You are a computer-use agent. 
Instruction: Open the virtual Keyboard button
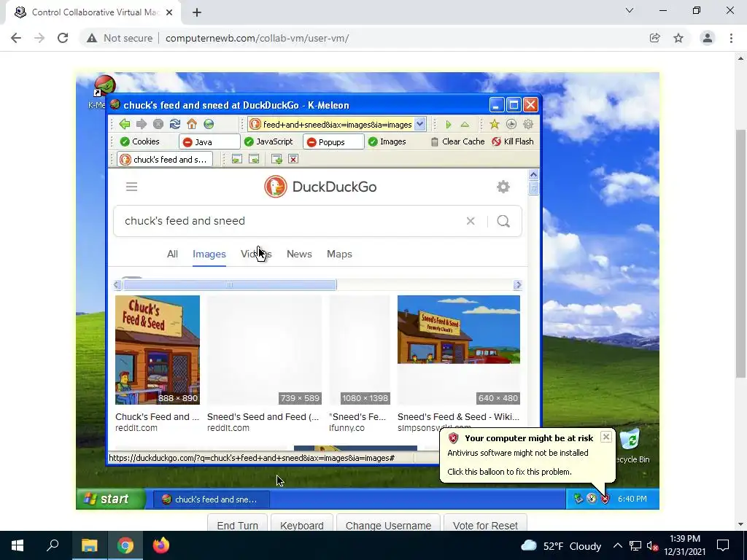click(x=301, y=525)
